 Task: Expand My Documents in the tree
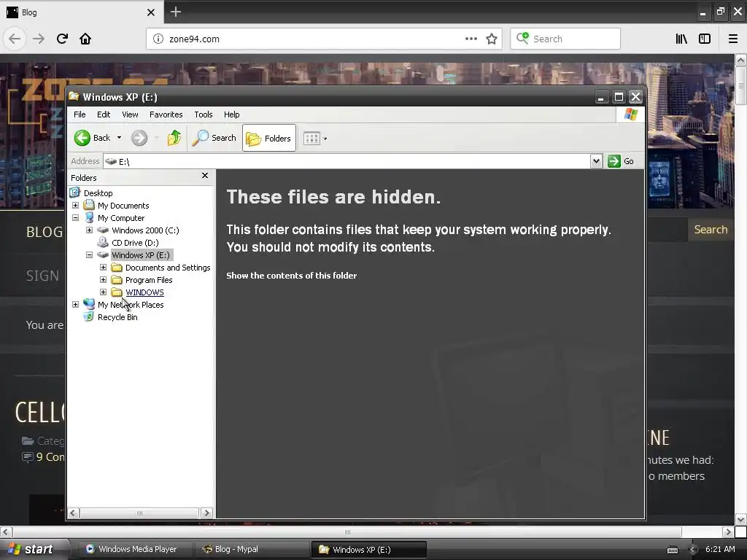(75, 205)
